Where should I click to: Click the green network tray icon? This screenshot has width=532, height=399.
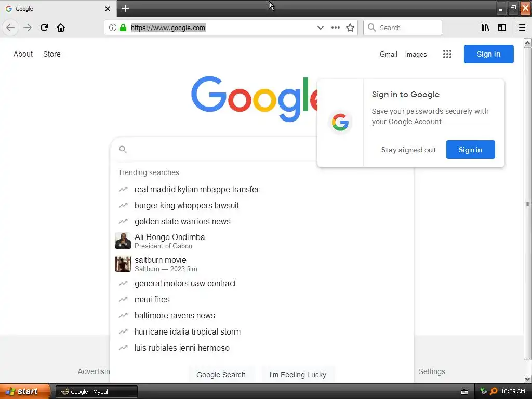484,391
